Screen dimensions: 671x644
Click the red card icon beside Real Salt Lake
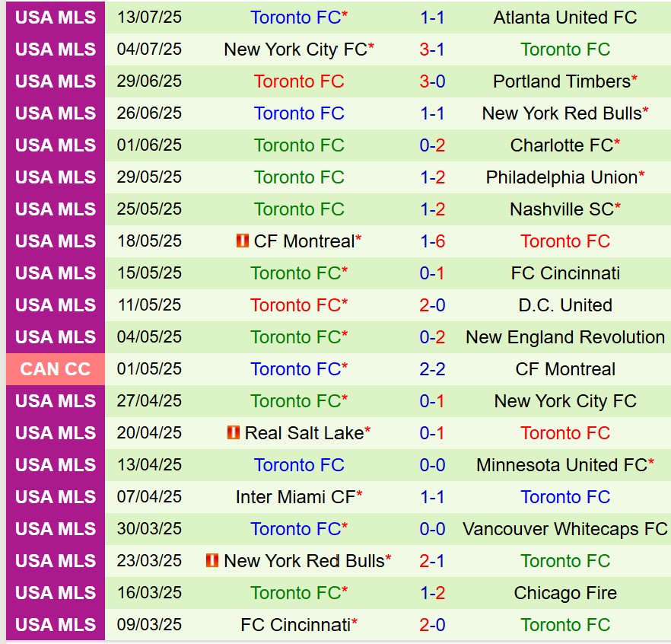tap(234, 433)
